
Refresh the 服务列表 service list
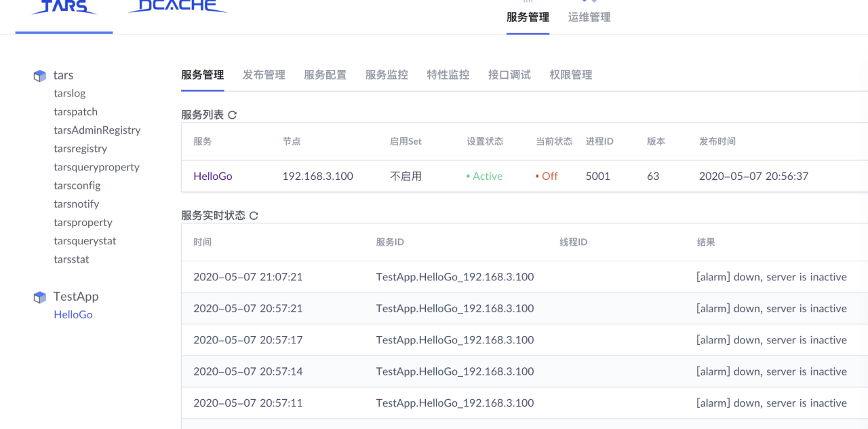[x=233, y=115]
